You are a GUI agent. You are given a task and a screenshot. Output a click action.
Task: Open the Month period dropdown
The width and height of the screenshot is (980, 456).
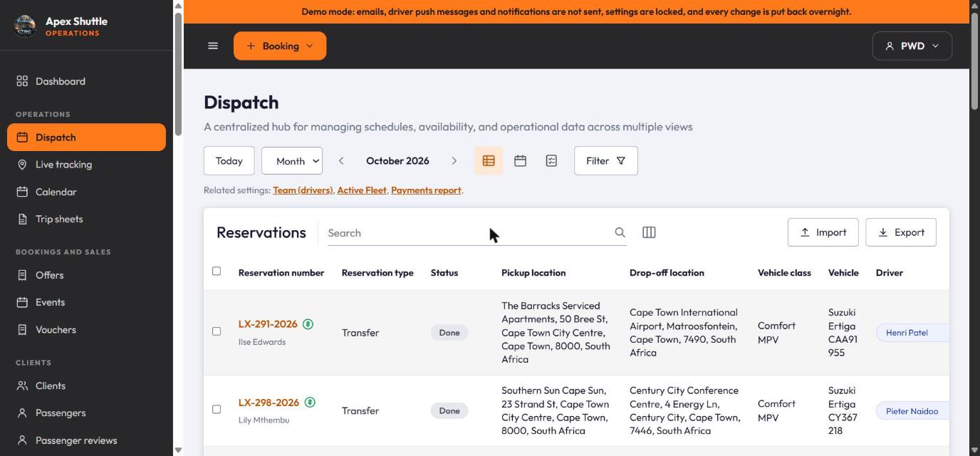pos(292,161)
